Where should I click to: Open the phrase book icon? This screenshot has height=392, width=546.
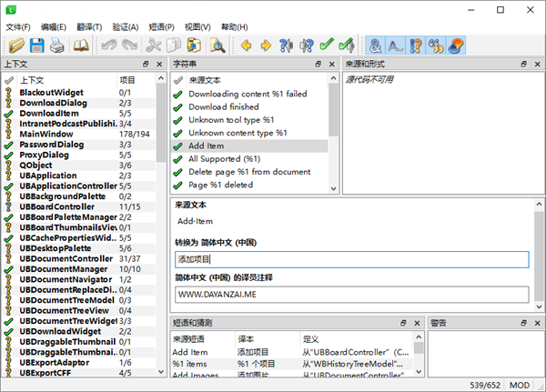point(81,45)
